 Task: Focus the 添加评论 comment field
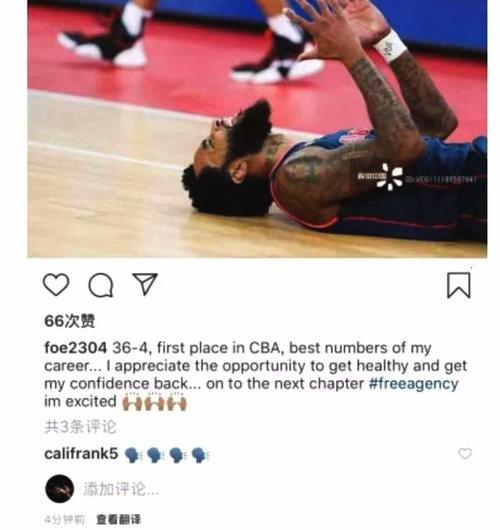(121, 489)
